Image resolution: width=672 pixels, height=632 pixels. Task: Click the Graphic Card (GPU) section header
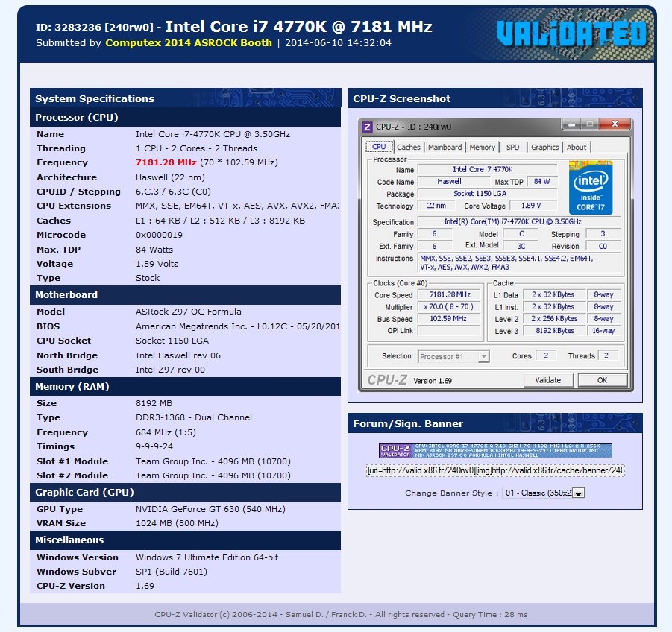tap(185, 493)
